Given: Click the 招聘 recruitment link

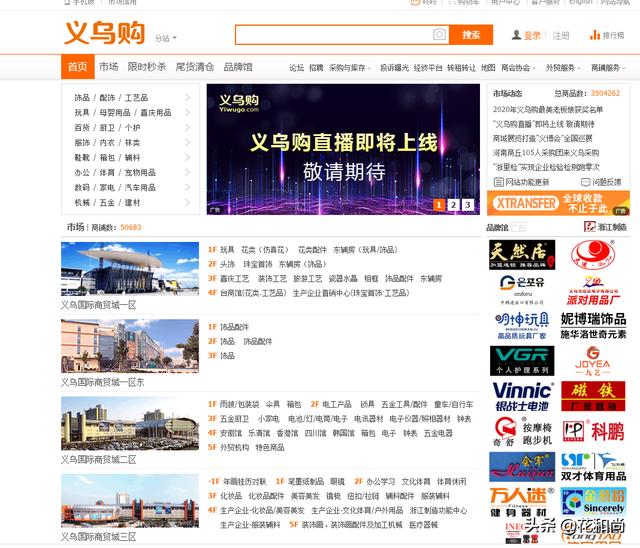Looking at the screenshot, I should click(x=316, y=68).
